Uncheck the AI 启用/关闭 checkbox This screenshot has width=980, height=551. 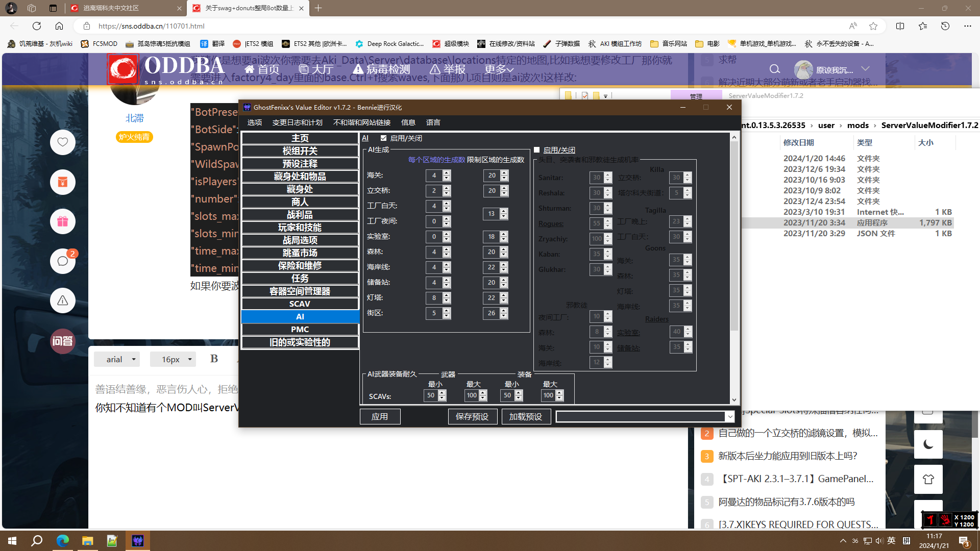pos(383,138)
